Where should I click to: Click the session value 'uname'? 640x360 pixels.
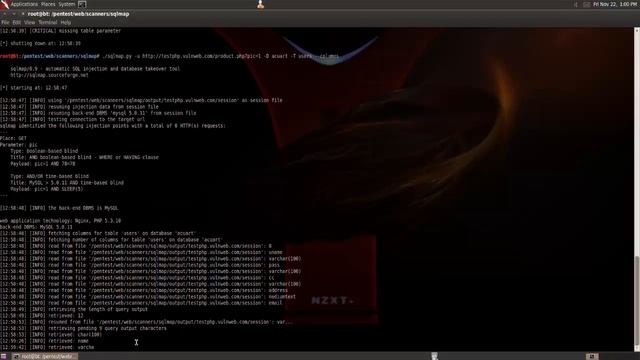(276, 252)
